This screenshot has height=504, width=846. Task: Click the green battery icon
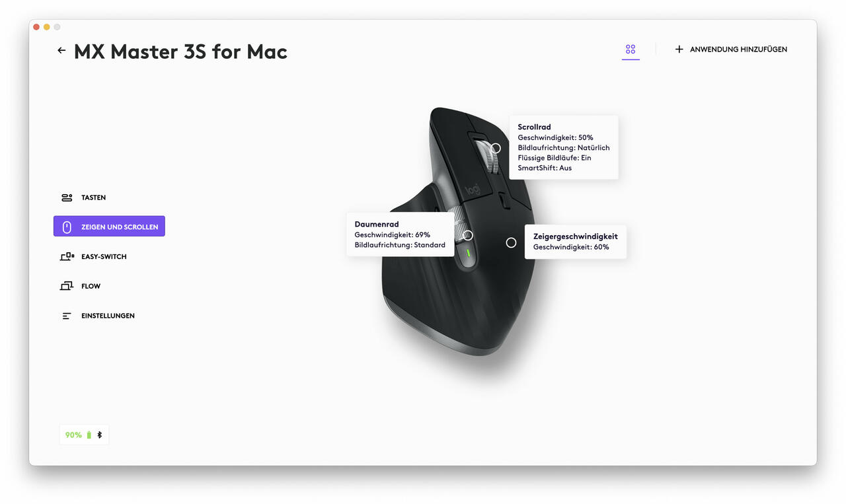click(x=89, y=435)
